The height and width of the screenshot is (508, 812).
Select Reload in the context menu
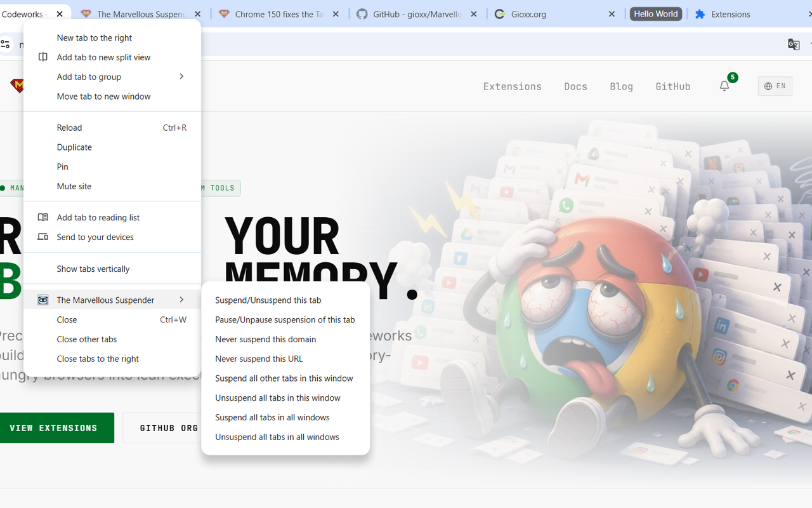(112, 128)
